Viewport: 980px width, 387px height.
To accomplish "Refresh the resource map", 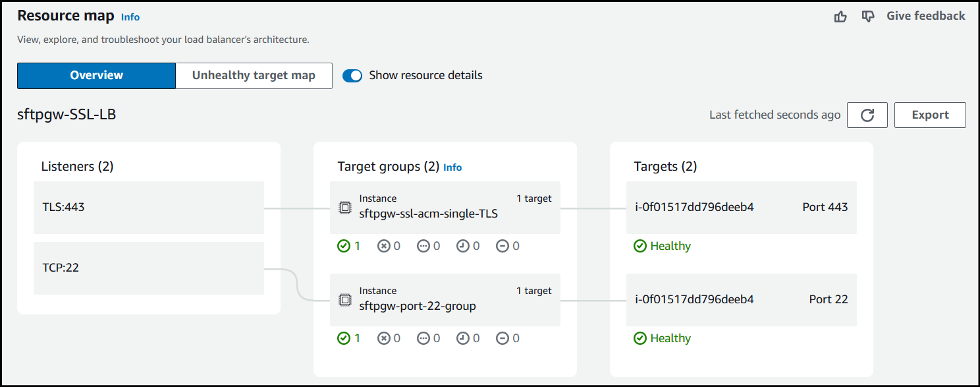I will coord(867,115).
